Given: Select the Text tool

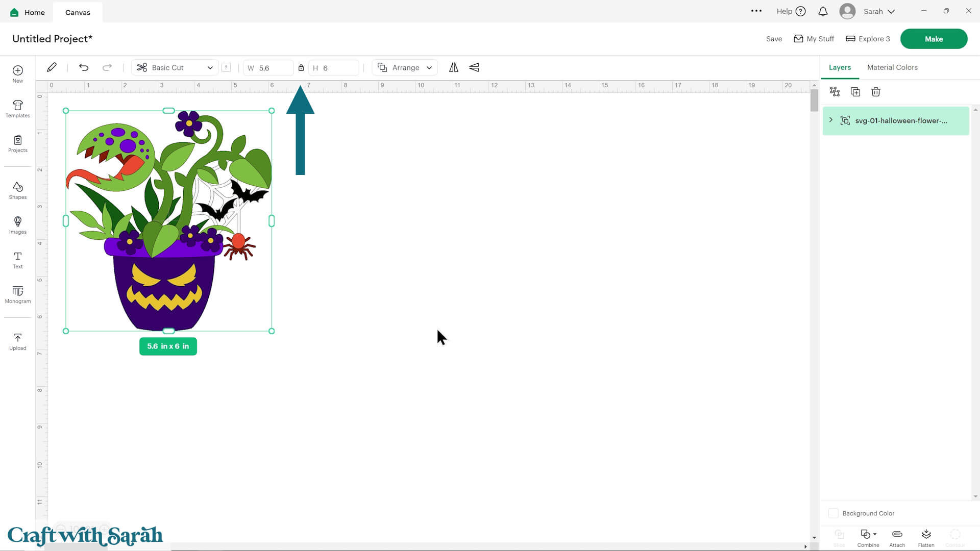Looking at the screenshot, I should (x=17, y=259).
